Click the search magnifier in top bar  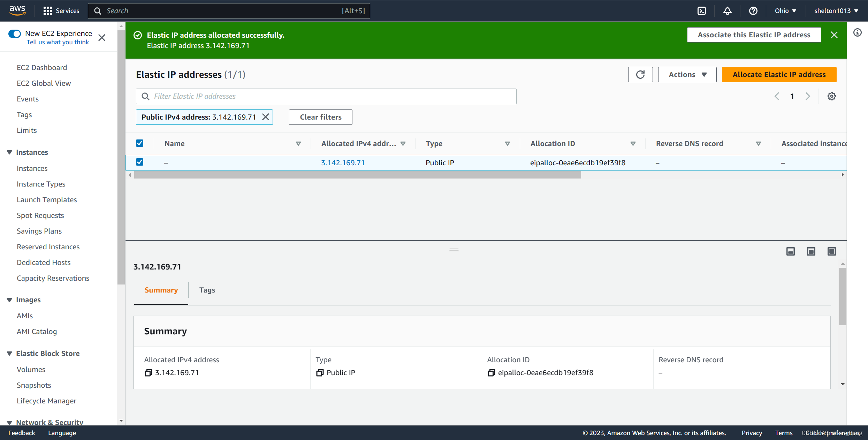point(98,11)
